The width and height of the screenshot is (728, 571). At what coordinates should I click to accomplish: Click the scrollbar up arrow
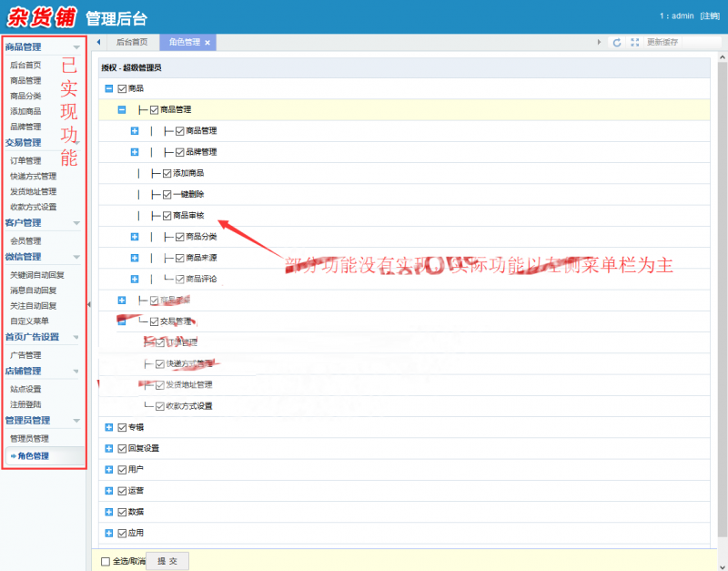tap(723, 57)
